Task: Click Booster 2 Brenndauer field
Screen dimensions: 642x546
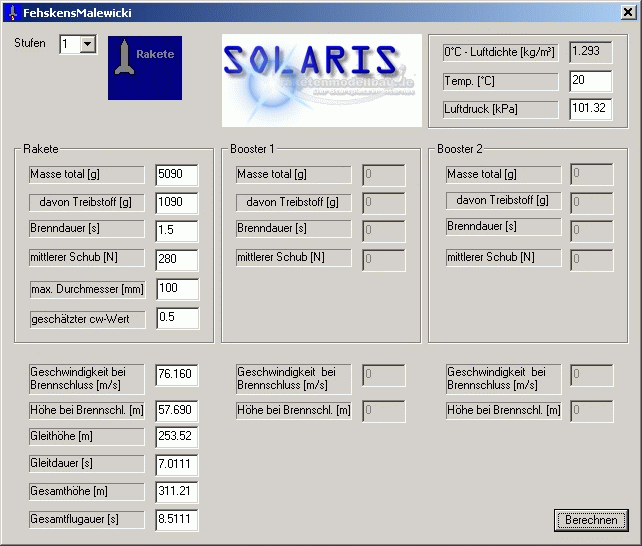Action: pos(592,231)
